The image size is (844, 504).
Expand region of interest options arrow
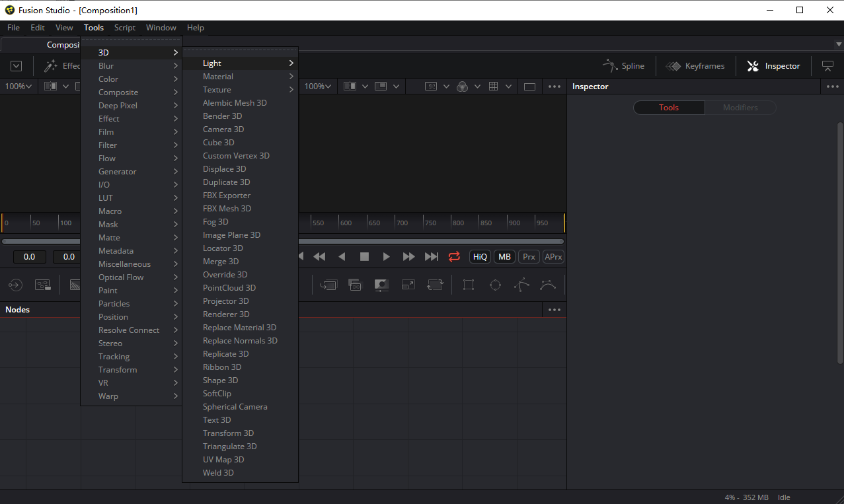[446, 87]
